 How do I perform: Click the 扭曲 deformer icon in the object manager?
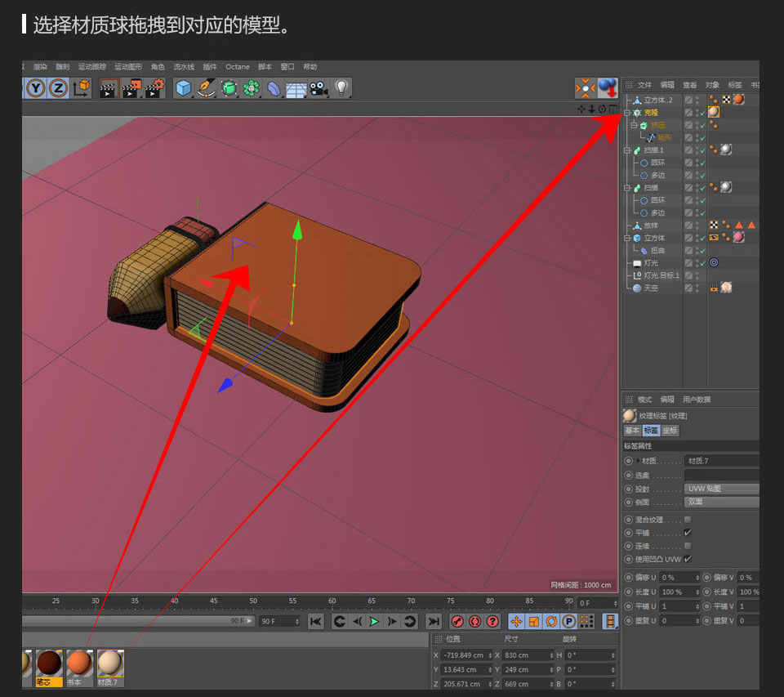coord(644,250)
